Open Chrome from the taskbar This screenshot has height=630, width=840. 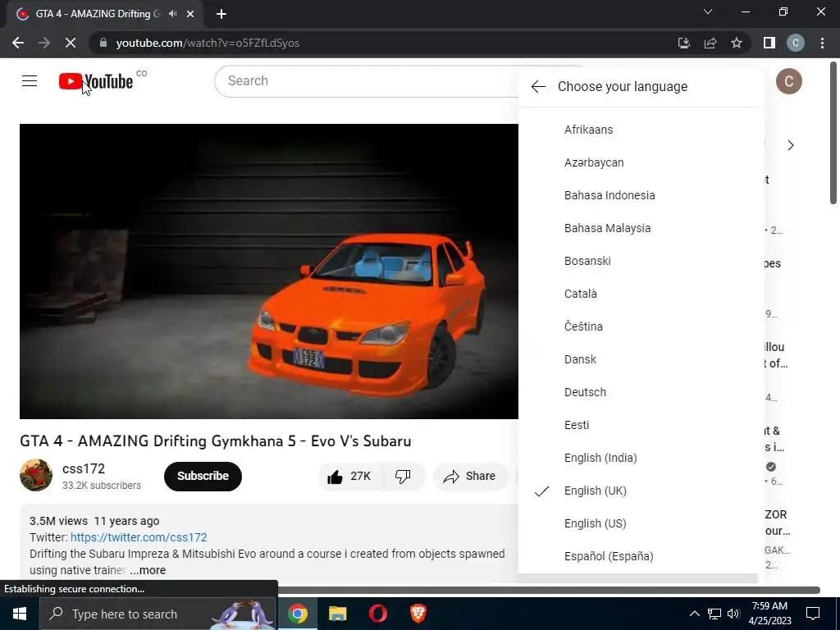coord(298,614)
